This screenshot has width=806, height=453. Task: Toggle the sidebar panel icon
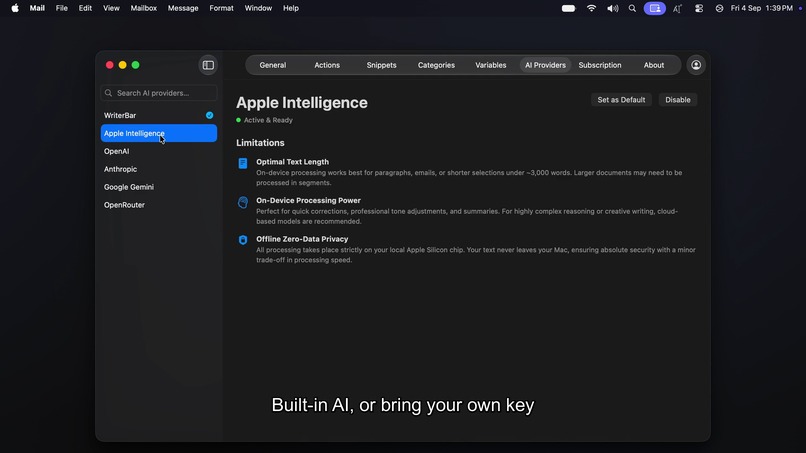coord(208,65)
